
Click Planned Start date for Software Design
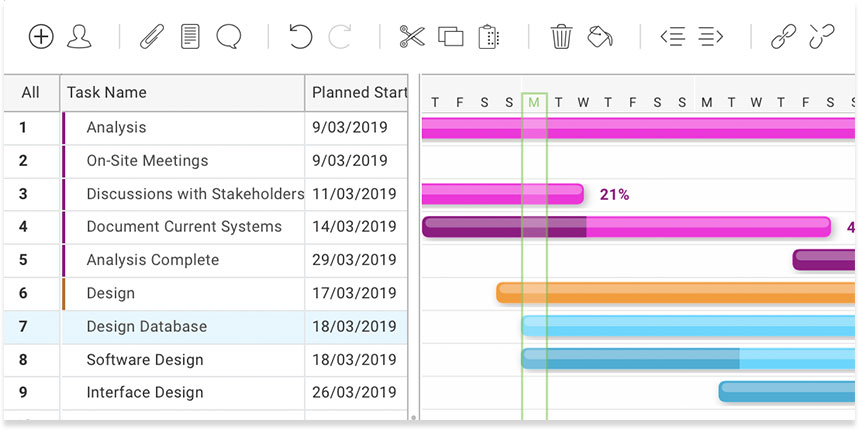click(354, 360)
